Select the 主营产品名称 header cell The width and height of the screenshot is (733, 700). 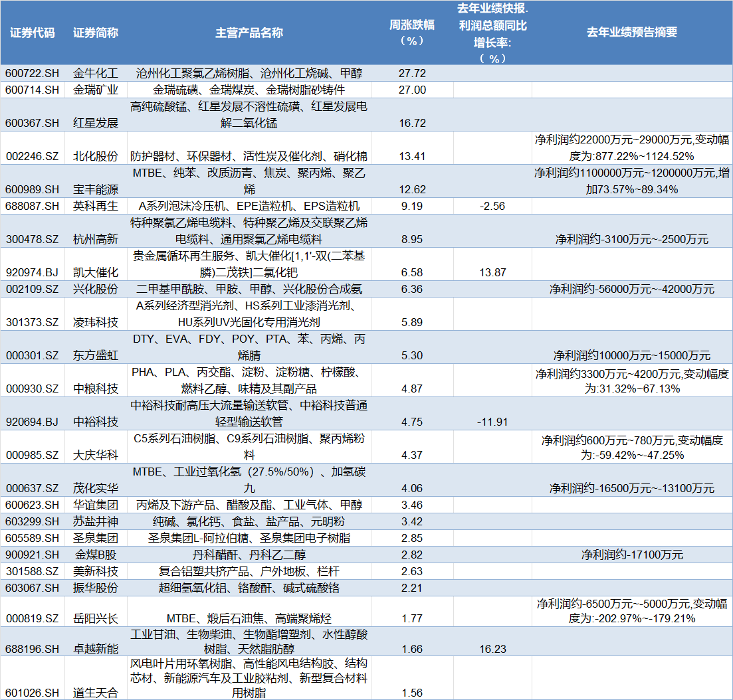click(249, 33)
